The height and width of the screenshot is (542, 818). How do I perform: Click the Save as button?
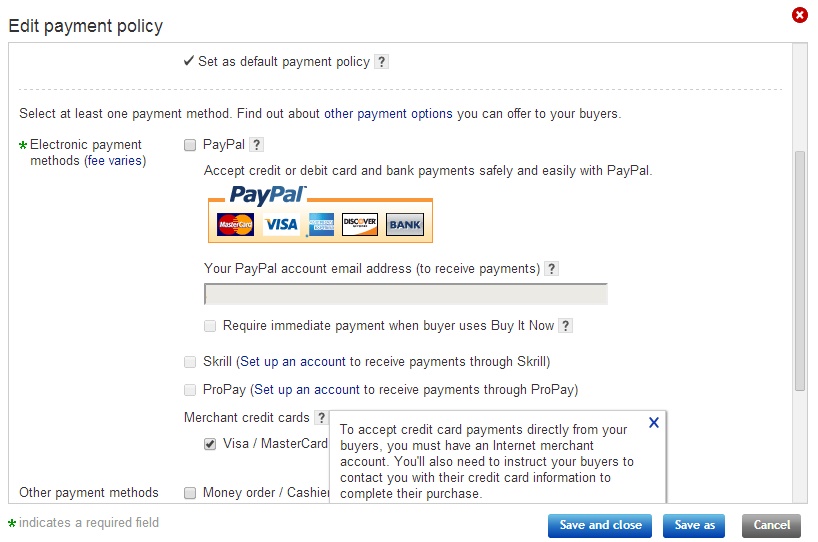695,525
